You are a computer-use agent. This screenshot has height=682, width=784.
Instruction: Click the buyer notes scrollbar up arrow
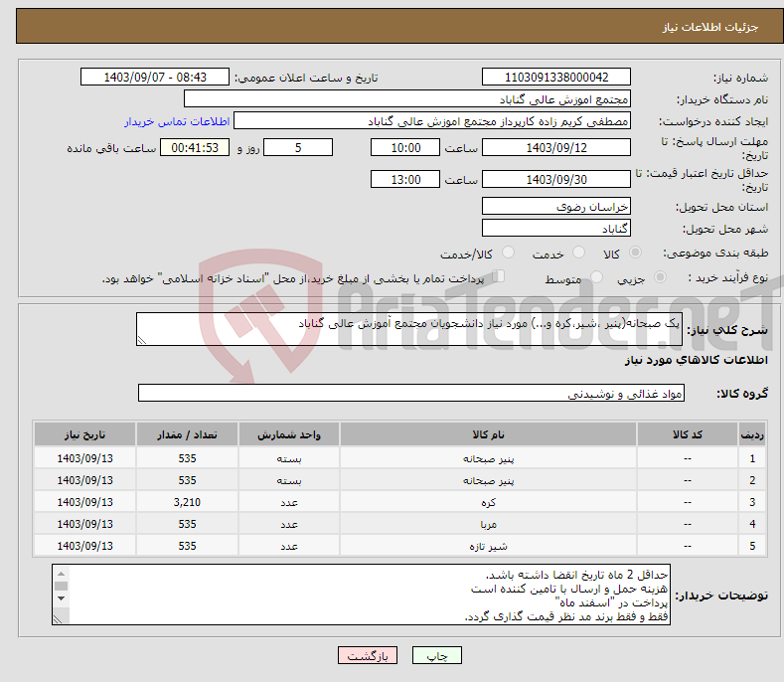click(61, 574)
